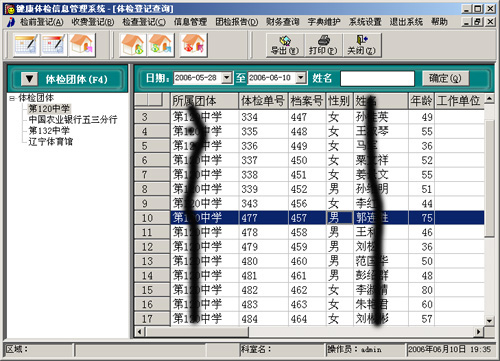Image resolution: width=500 pixels, height=361 pixels.
Task: Select row header number 3
Action: (152, 117)
